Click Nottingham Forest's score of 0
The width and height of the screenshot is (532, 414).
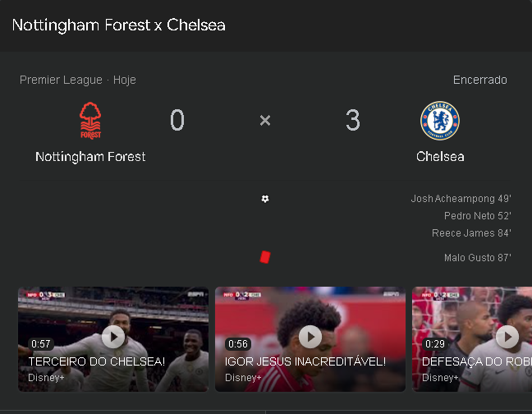(177, 121)
